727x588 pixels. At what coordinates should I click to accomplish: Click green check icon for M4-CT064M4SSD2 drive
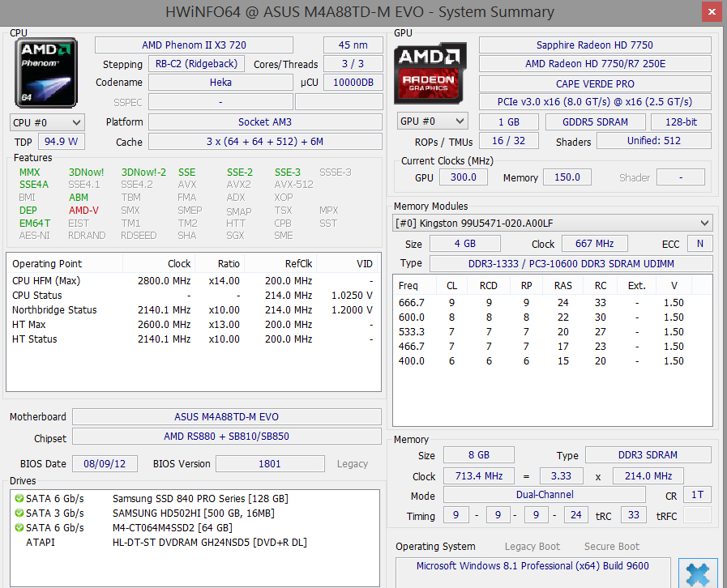19,527
